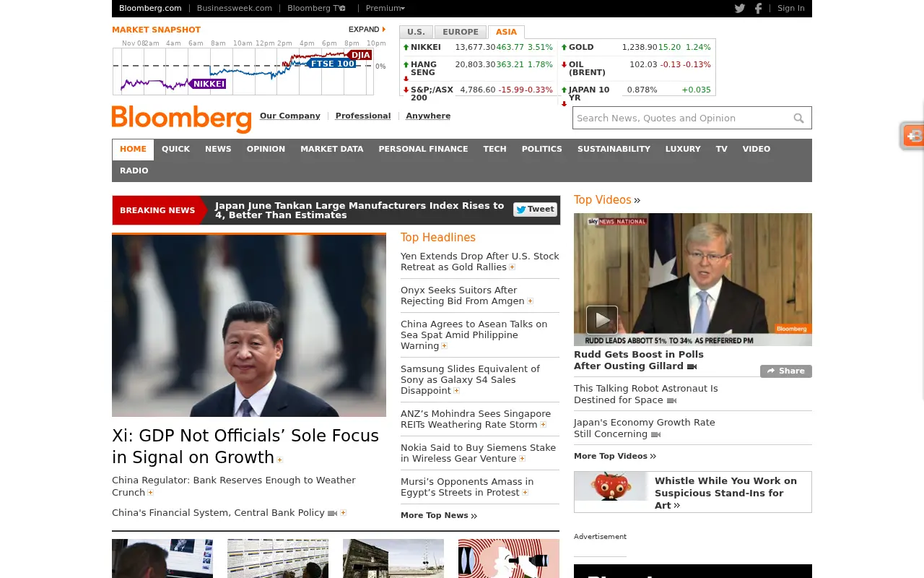The width and height of the screenshot is (924, 578).
Task: Select the ASIA markets tab
Action: [506, 32]
